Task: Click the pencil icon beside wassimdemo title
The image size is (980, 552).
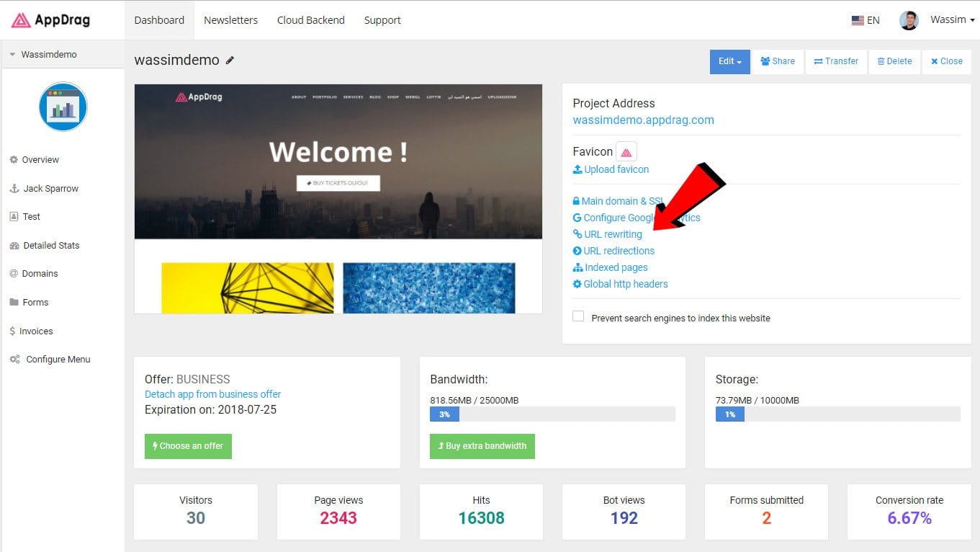Action: [x=230, y=61]
